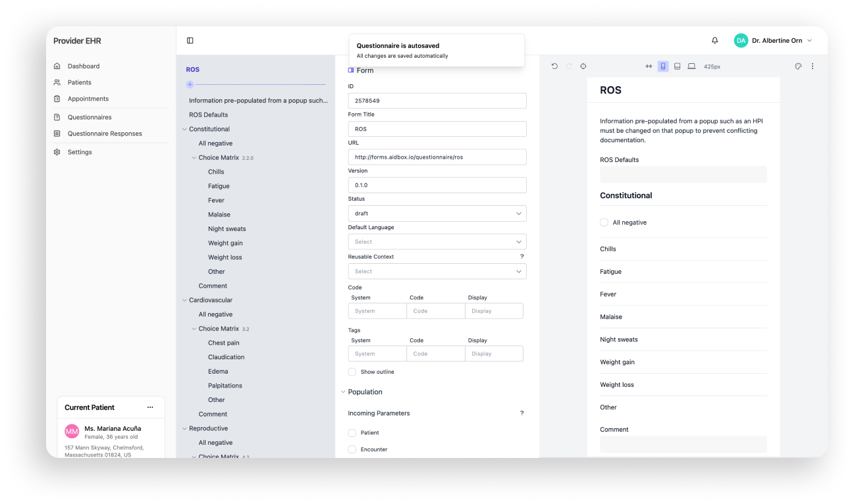Toggle the sidebar panel icon
Viewport: 854px width, 504px height.
click(x=190, y=41)
